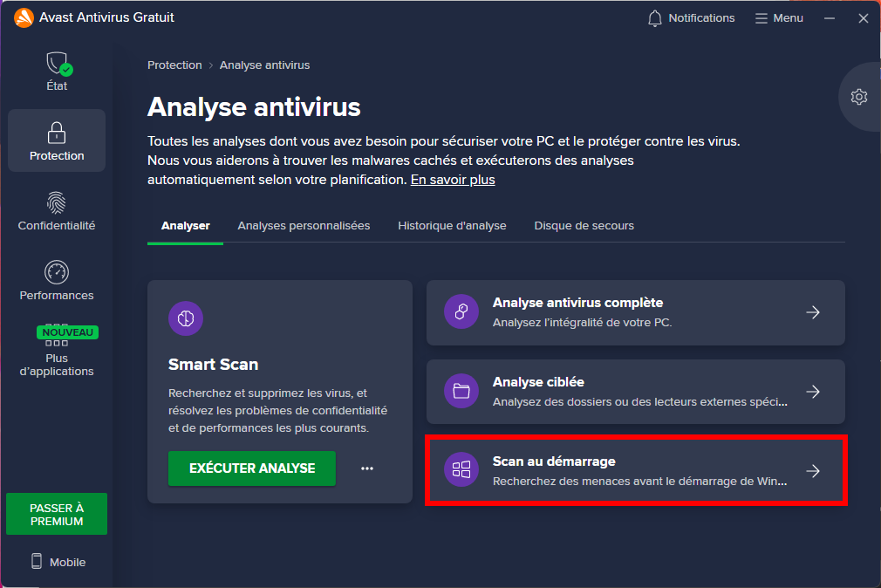Click the Smart Scan purple icon
Screen dimensions: 881x588
click(x=186, y=318)
